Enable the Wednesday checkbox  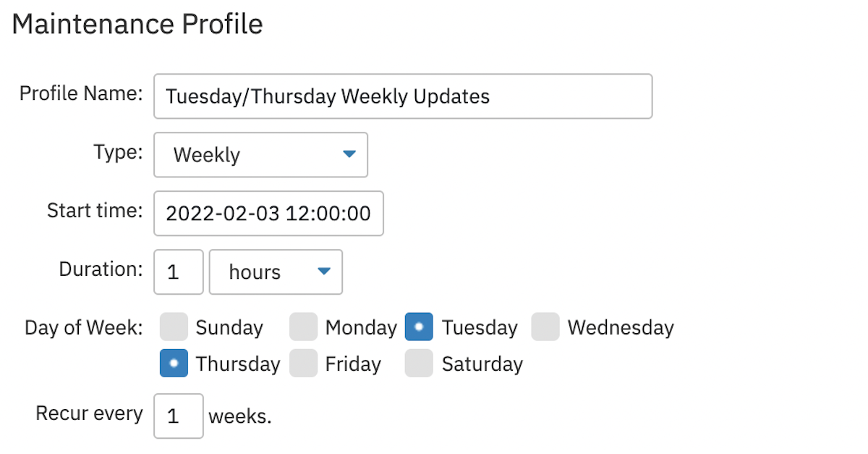pos(545,327)
